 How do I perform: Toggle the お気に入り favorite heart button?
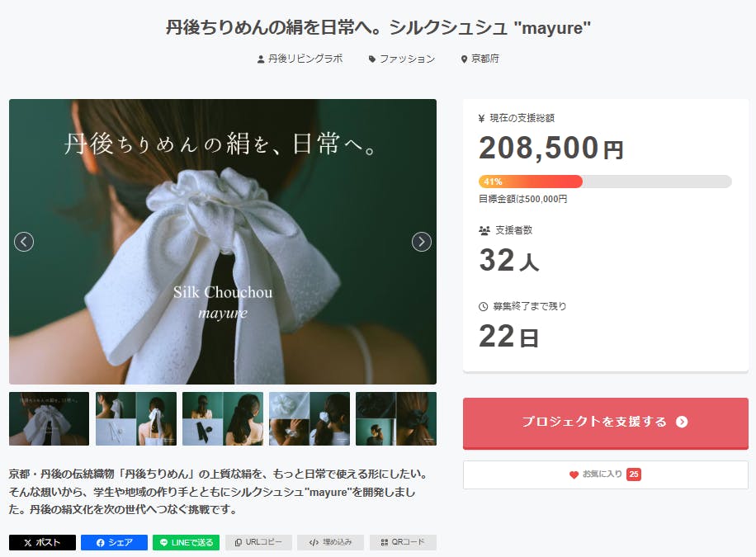[606, 474]
